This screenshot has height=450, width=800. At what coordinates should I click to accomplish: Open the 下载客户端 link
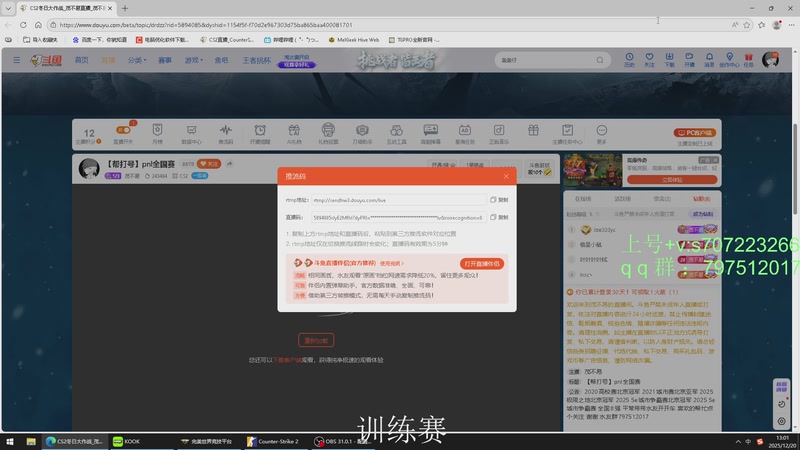pos(287,360)
